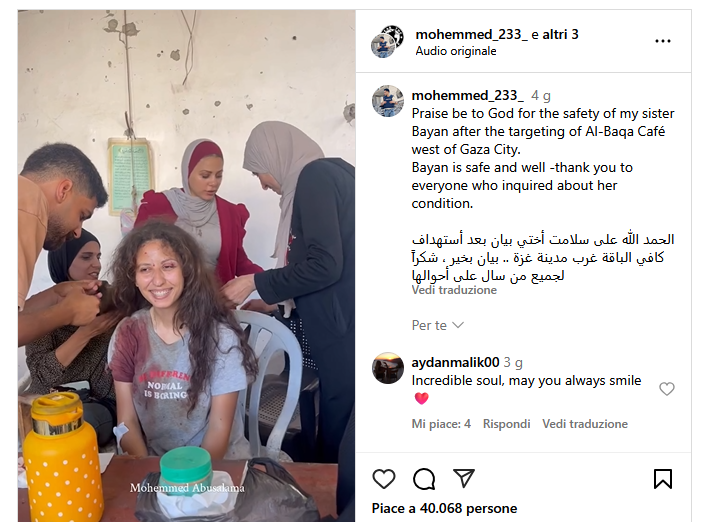Open the three-dot more options menu
701x522 pixels.
663,41
